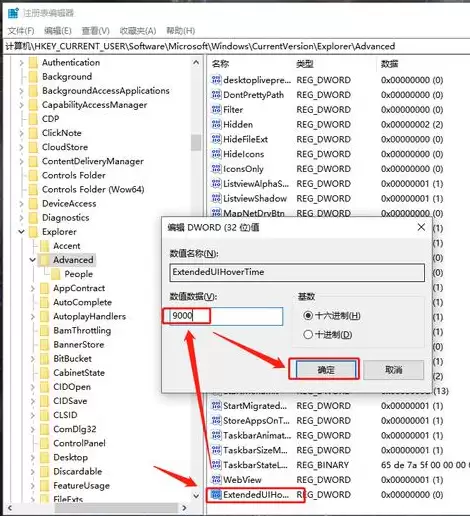Image resolution: width=470 pixels, height=516 pixels.
Task: Close the Edit DWORD dialog
Action: [421, 227]
